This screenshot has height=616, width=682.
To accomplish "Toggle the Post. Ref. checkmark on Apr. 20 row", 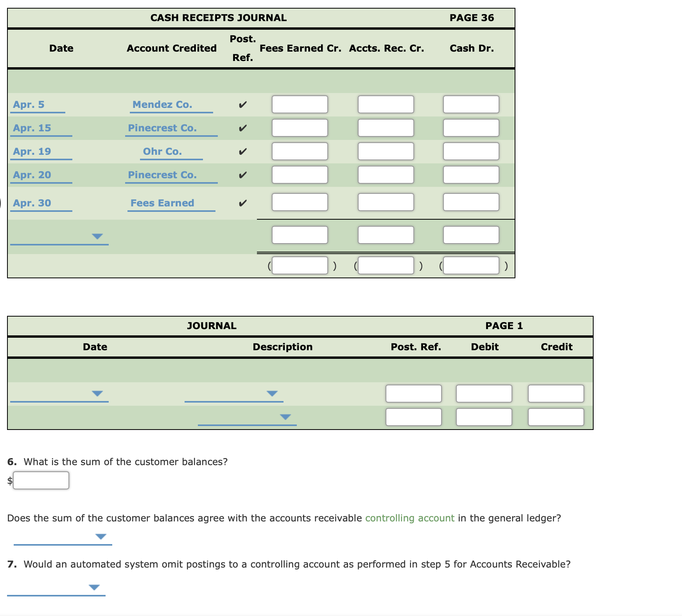I will click(x=243, y=175).
